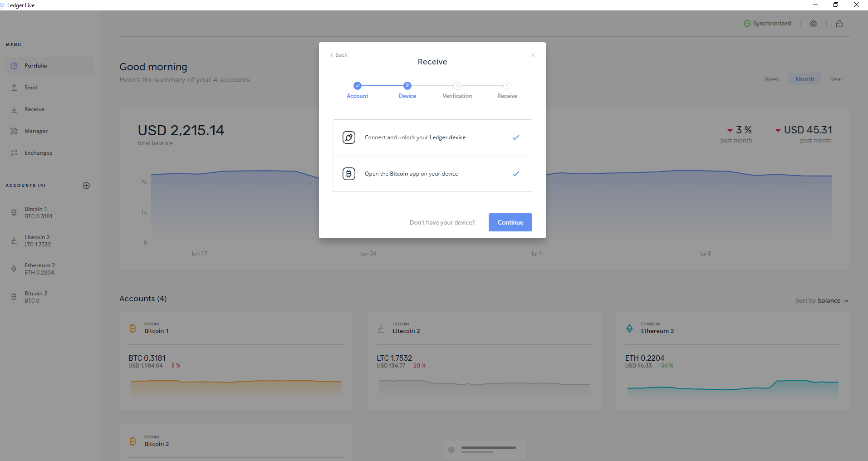Select the Bitcoin 1 account in sidebar
This screenshot has width=868, height=461.
click(x=49, y=213)
